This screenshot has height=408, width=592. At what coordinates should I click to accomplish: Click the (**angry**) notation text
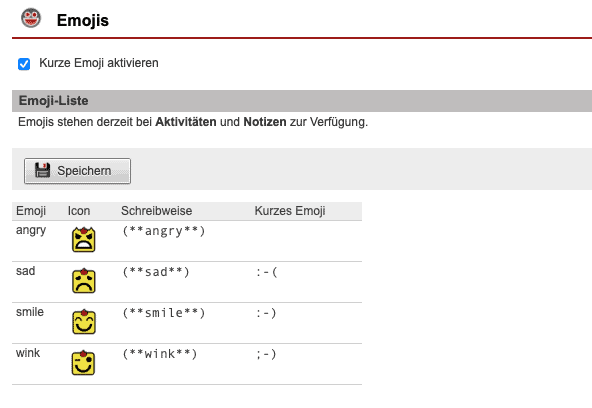(163, 231)
